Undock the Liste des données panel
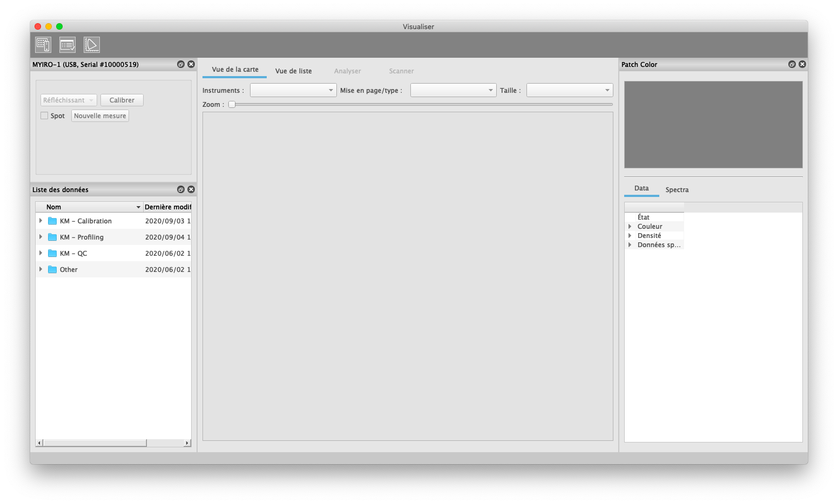The width and height of the screenshot is (838, 504). 181,189
